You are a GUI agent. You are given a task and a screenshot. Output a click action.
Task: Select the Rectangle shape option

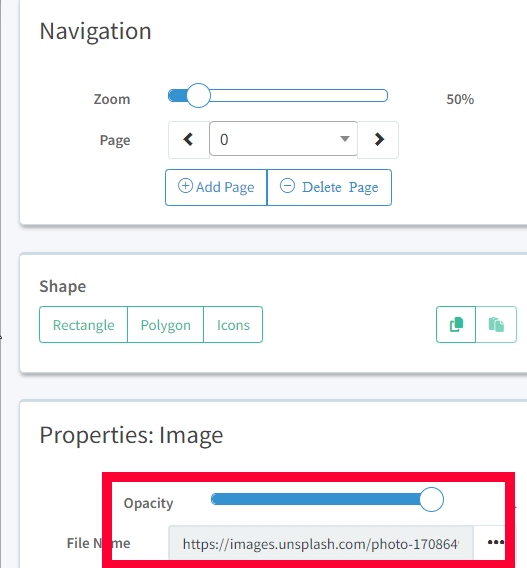(x=84, y=325)
